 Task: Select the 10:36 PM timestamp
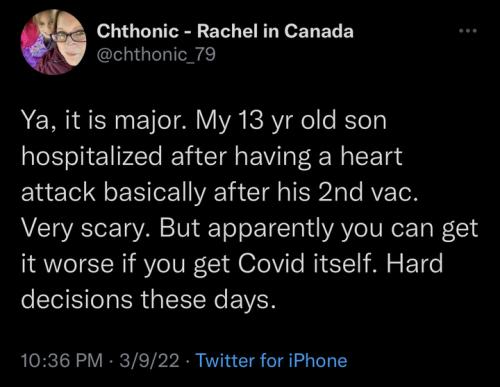62,361
